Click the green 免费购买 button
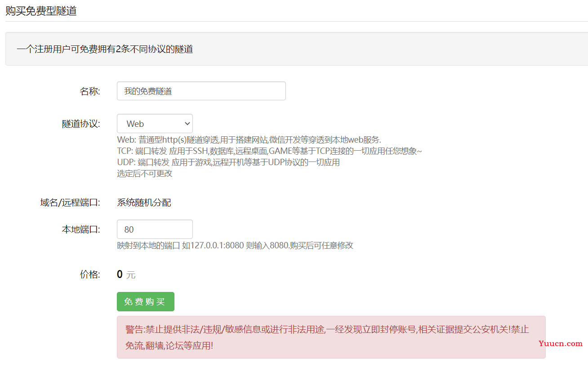The image size is (588, 368). [x=145, y=302]
